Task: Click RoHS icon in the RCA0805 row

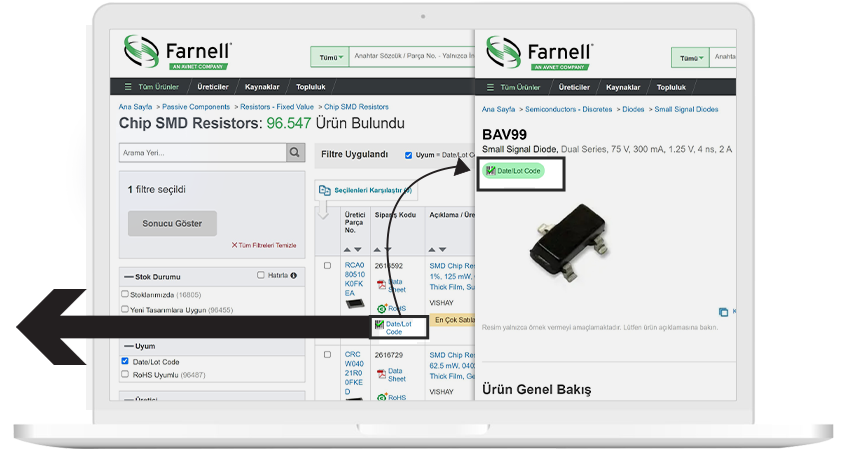Action: click(382, 308)
